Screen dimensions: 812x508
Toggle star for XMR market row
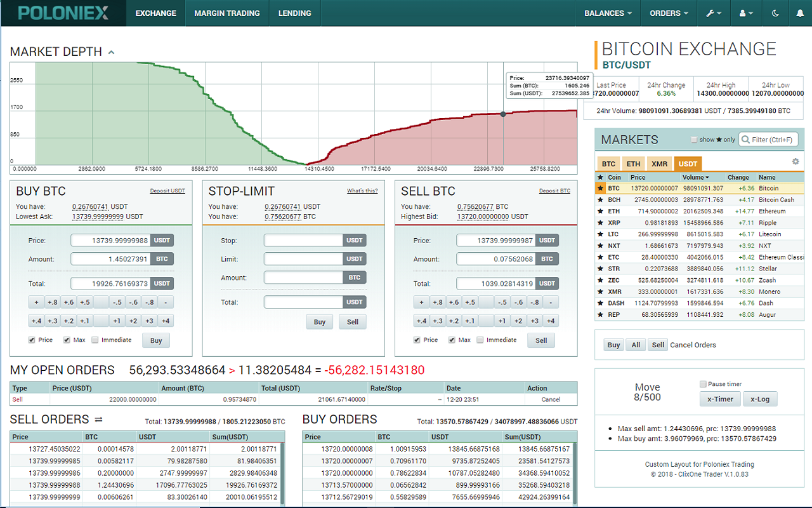[x=600, y=291]
